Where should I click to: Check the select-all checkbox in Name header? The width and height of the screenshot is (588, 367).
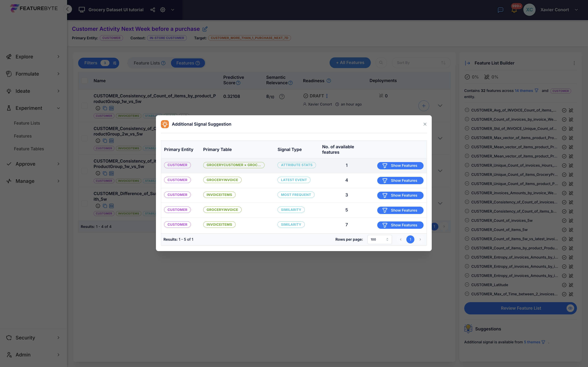point(84,81)
